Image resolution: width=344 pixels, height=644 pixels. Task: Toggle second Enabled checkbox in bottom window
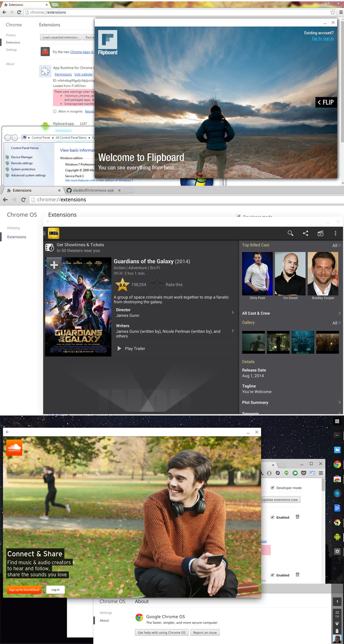(272, 575)
